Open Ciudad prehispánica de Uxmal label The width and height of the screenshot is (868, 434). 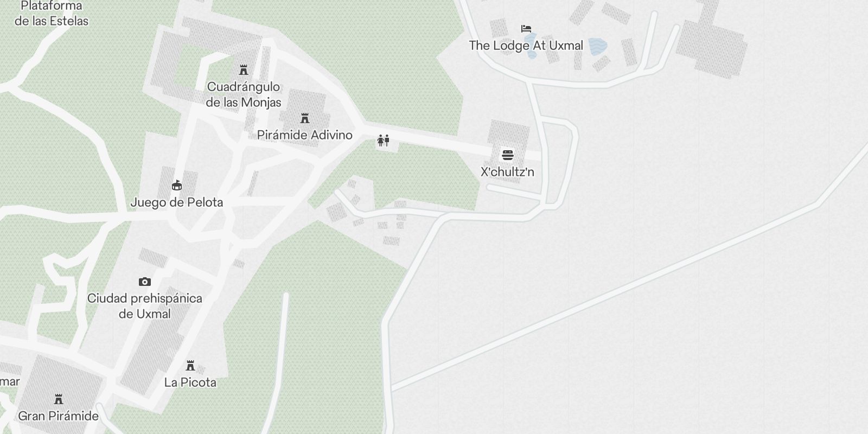point(145,306)
